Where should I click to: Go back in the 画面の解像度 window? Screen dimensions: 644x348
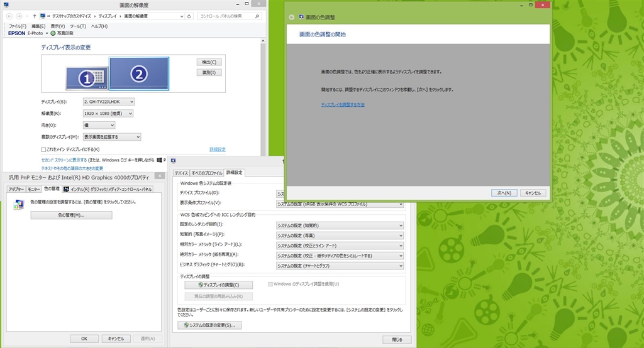point(9,16)
